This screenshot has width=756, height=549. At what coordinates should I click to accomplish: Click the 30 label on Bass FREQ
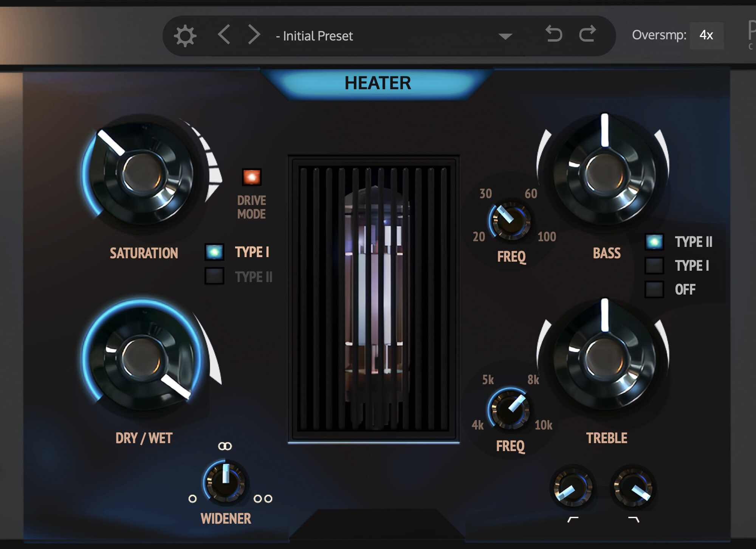click(x=486, y=194)
